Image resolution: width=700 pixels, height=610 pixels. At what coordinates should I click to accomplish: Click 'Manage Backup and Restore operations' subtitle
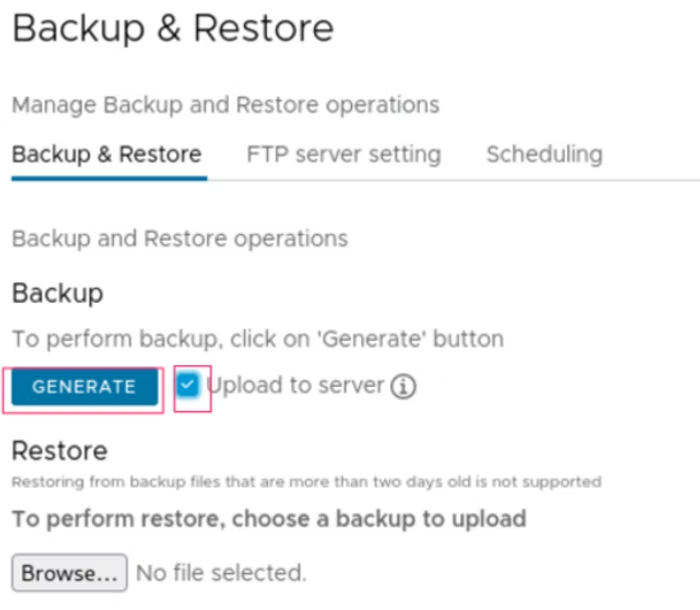click(x=225, y=104)
